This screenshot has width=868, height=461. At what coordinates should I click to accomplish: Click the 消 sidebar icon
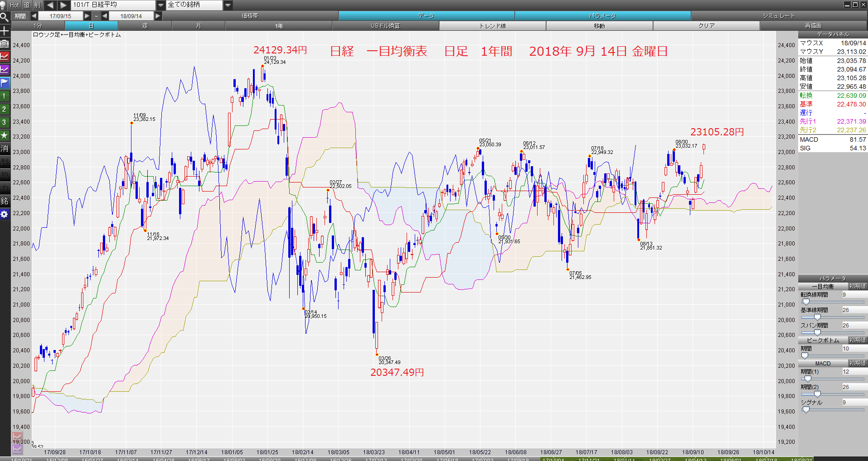click(x=5, y=149)
